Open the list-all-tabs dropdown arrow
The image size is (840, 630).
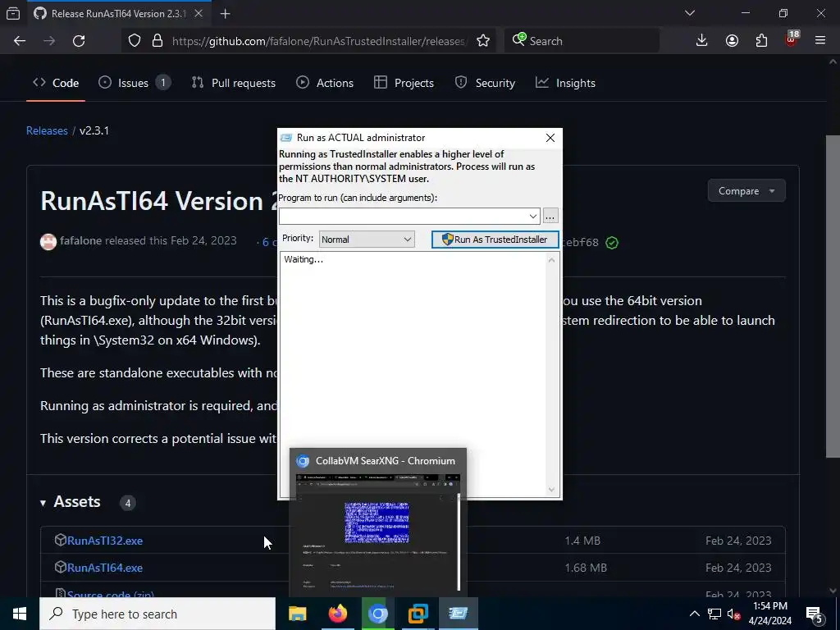pyautogui.click(x=690, y=13)
